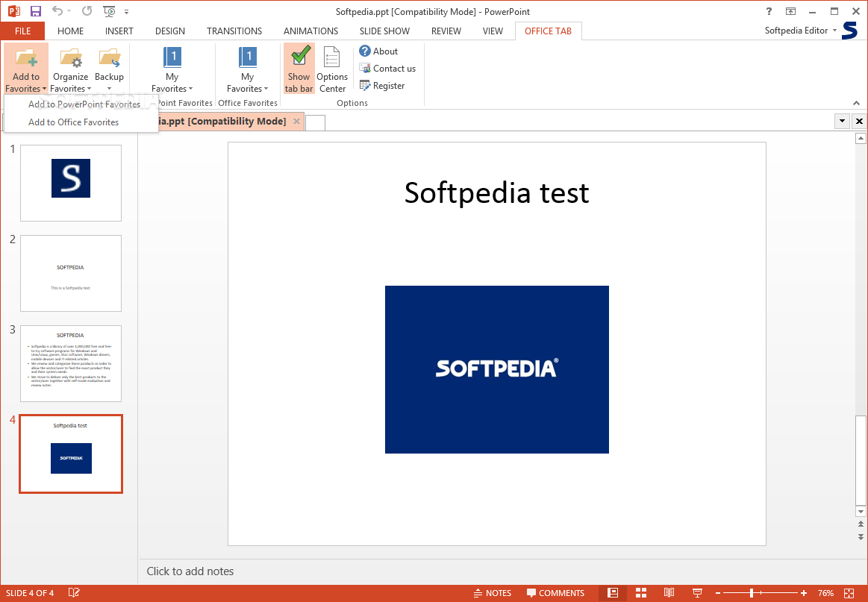Open the COMMENTS pane
This screenshot has width=868, height=602.
[556, 592]
